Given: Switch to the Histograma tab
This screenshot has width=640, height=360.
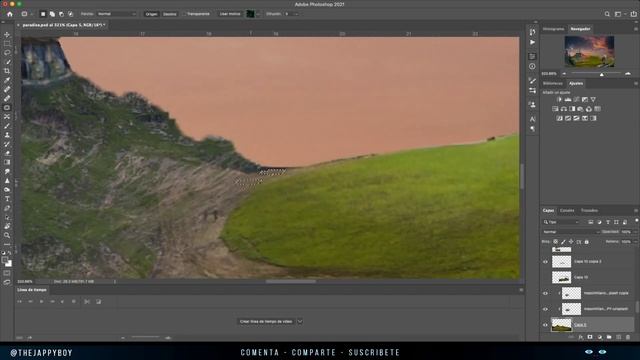Looking at the screenshot, I should point(553,29).
